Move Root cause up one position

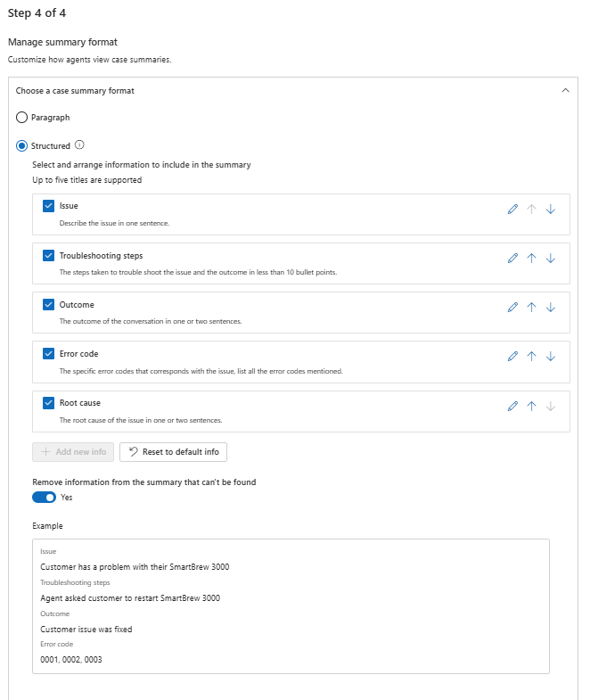[531, 407]
